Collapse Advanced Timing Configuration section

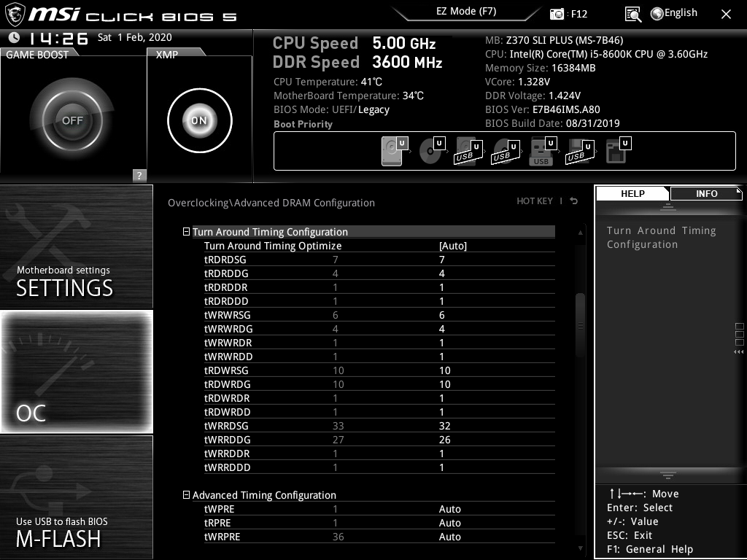pos(186,495)
